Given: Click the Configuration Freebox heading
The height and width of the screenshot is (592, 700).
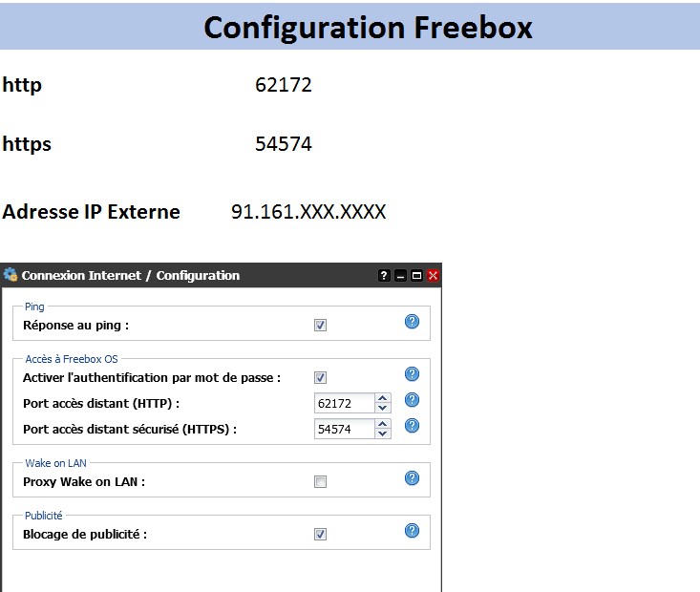Looking at the screenshot, I should (368, 28).
